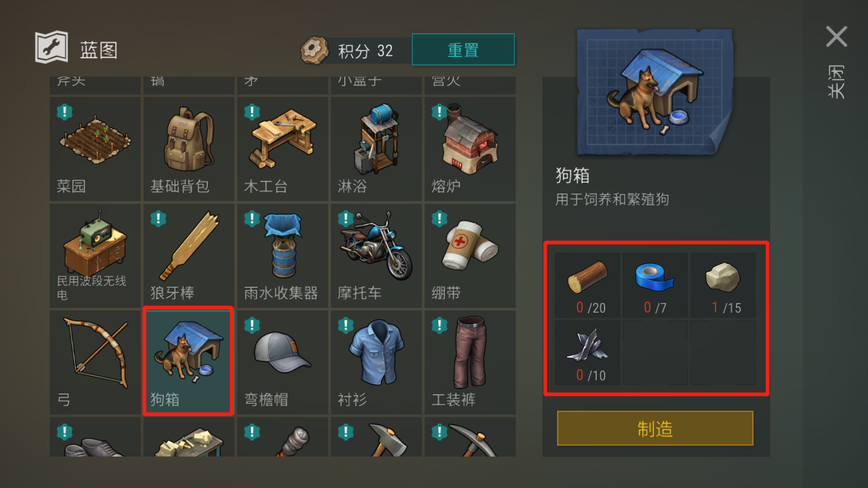Tap the blue duct tape material slot
The height and width of the screenshot is (488, 868).
(x=655, y=285)
